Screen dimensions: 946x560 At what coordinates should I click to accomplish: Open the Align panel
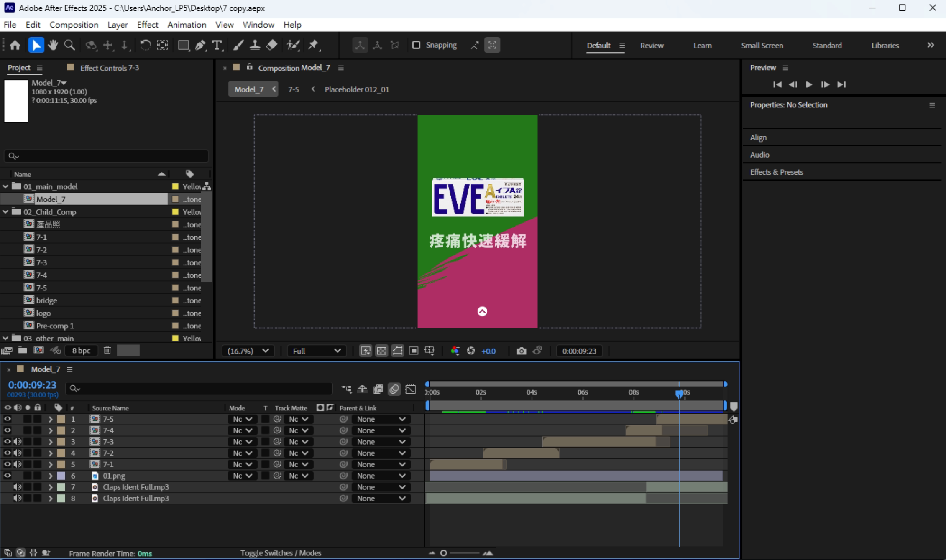(x=758, y=137)
